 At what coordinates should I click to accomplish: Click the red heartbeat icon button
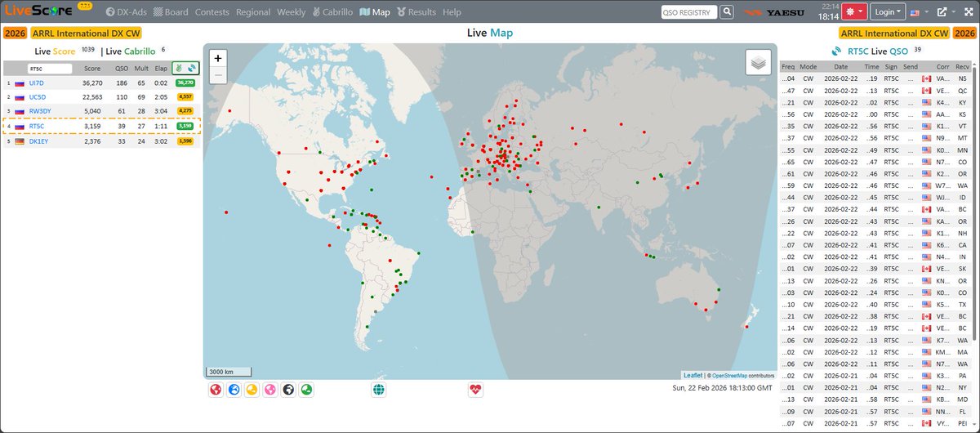[476, 390]
